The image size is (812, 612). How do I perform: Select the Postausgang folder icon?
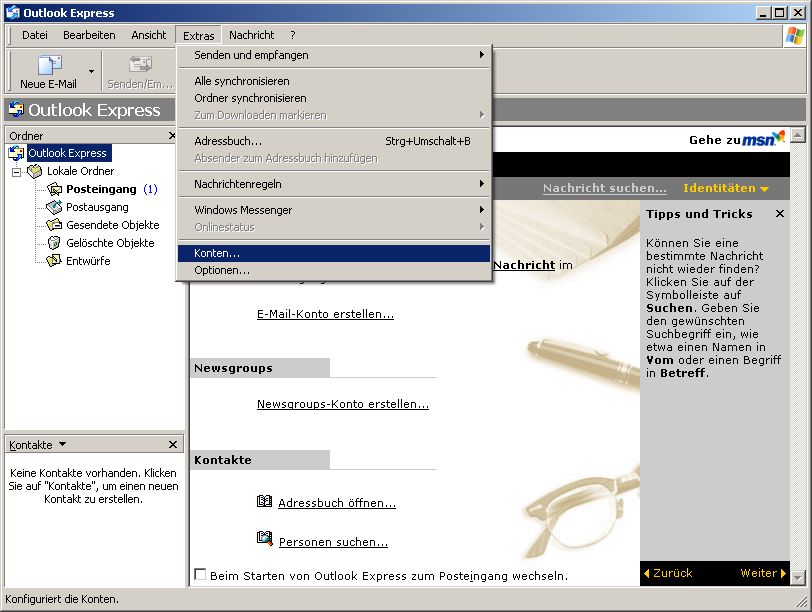coord(54,207)
